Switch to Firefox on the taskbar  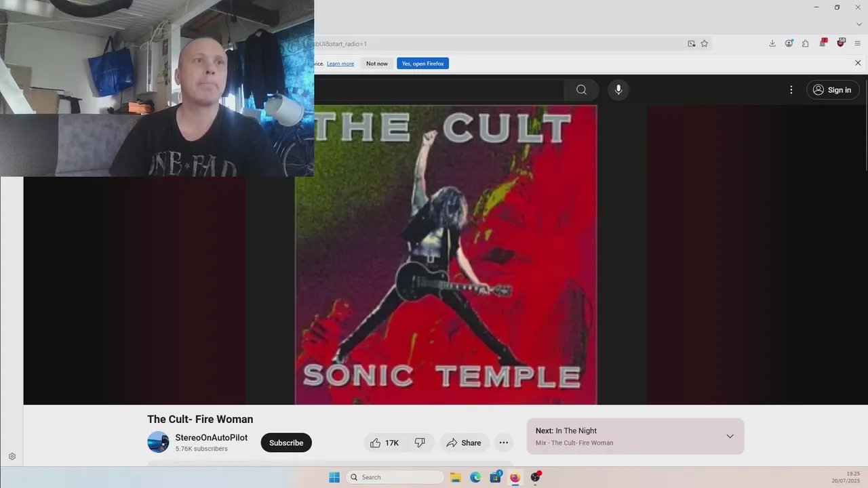(515, 477)
